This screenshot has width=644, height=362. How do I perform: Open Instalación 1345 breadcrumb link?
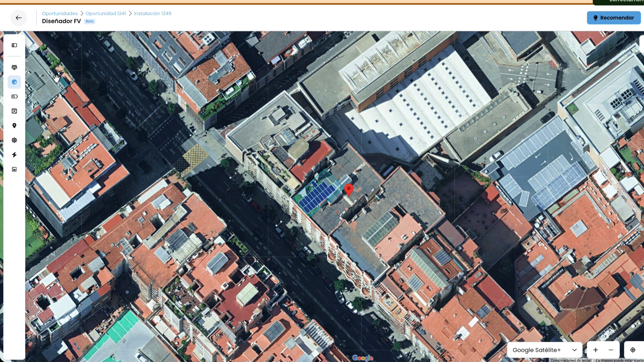[153, 13]
